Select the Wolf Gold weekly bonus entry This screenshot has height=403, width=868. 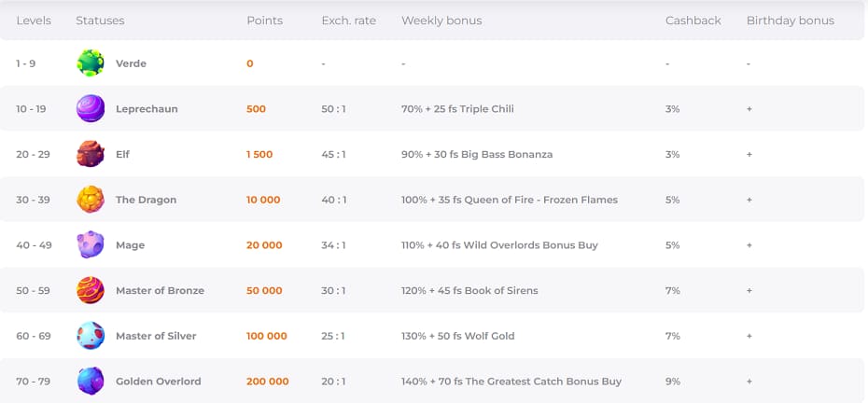coord(458,336)
